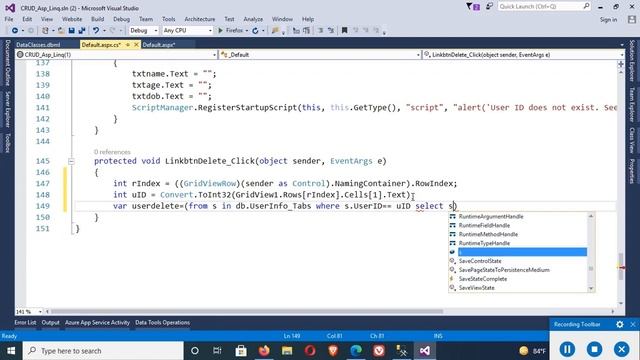Viewport: 640px width, 360px height.
Task: Open Firefox from the Windows taskbar
Action: click(x=264, y=351)
